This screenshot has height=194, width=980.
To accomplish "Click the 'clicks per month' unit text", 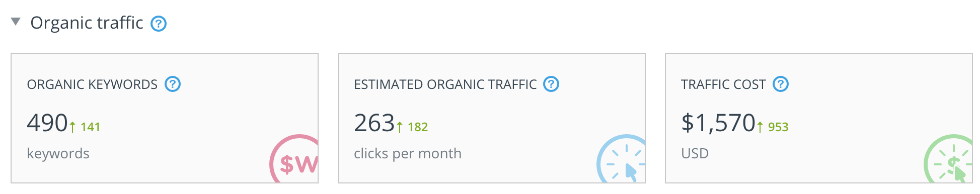I will tap(408, 154).
